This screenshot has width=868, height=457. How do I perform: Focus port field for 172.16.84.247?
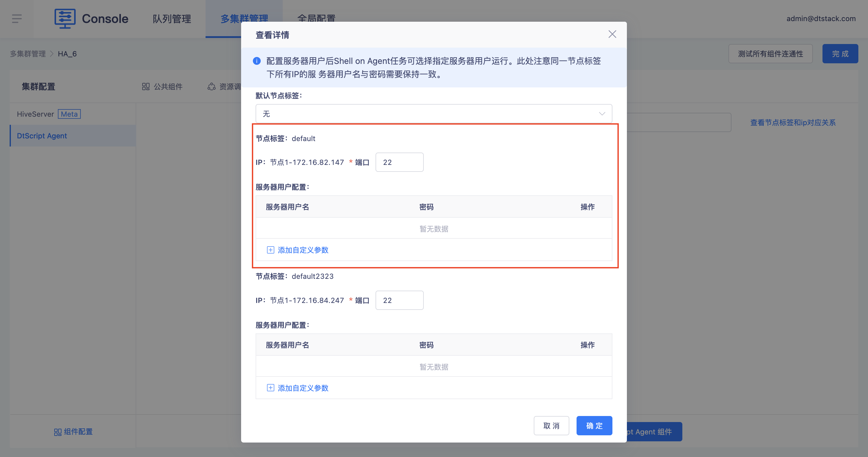[399, 300]
